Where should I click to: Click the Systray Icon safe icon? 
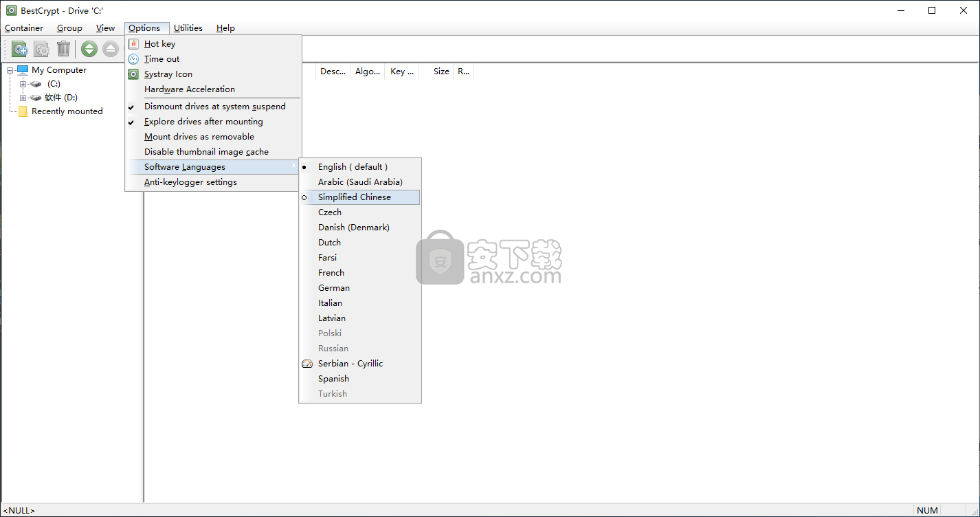click(x=133, y=74)
